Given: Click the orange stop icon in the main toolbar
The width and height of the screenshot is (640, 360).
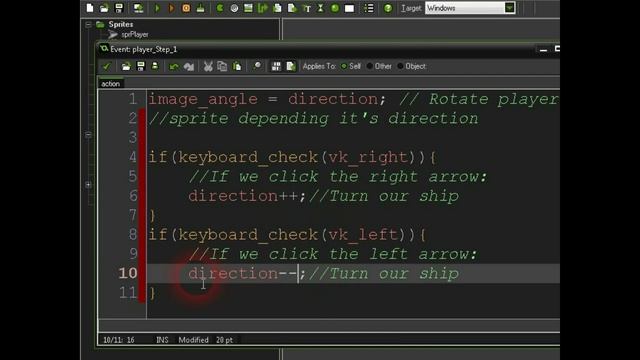Looking at the screenshot, I should click(186, 8).
